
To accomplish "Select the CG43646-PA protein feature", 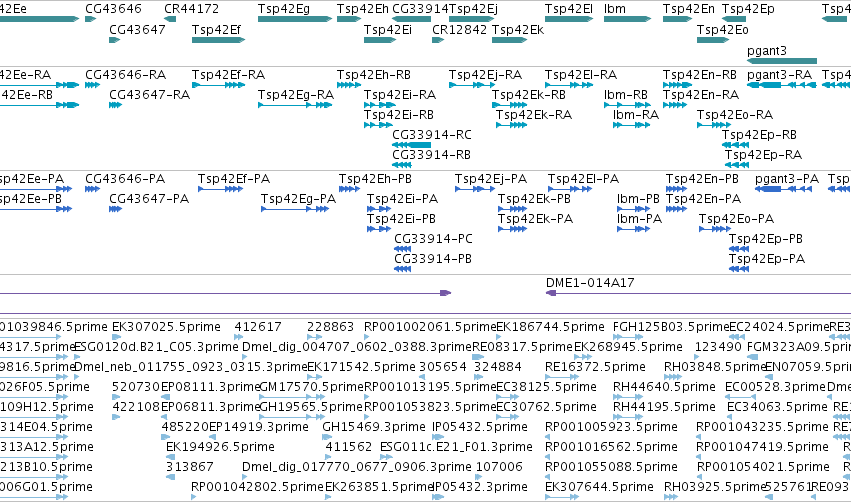I will pyautogui.click(x=92, y=189).
